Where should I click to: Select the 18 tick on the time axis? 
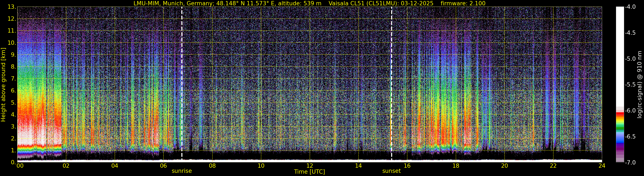coord(456,166)
